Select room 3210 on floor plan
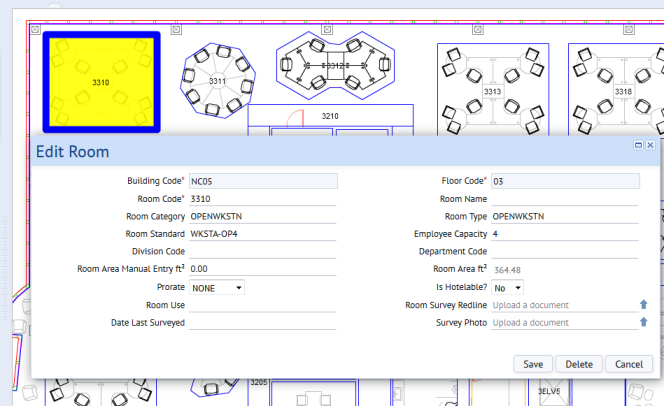The height and width of the screenshot is (407, 664). click(330, 116)
